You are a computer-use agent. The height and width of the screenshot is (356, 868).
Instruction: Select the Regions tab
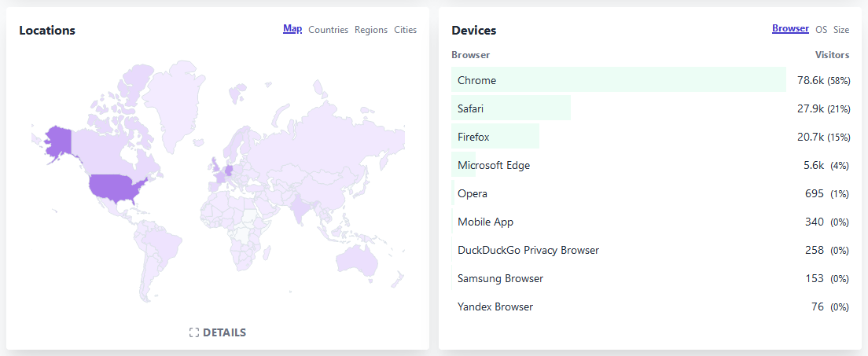[371, 30]
